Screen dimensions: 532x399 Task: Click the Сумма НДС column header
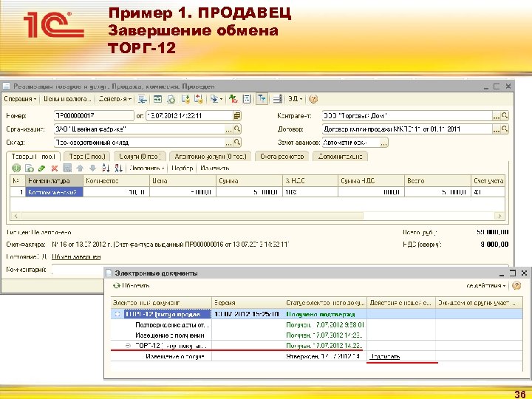click(371, 181)
